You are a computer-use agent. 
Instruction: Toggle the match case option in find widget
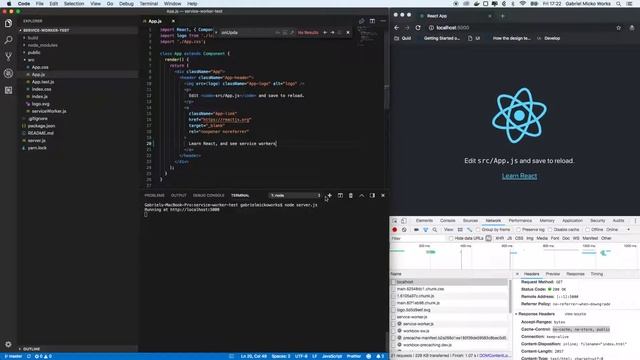278,32
